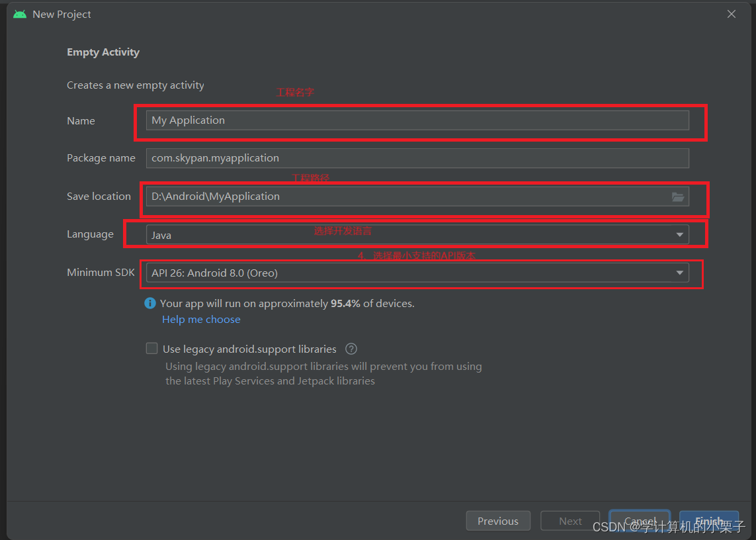The height and width of the screenshot is (540, 756).
Task: Click the Android logo in the title bar
Action: (20, 15)
